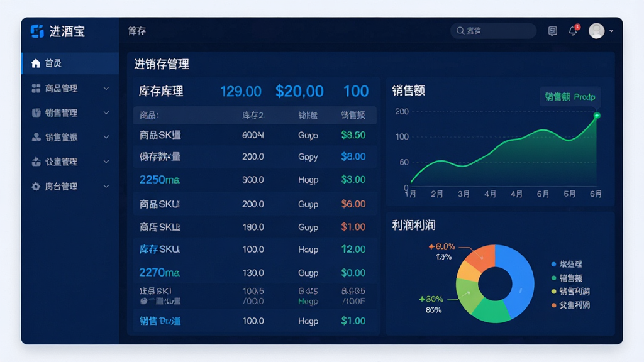Image resolution: width=644 pixels, height=362 pixels.
Task: Click the 商品管理 grid icon
Action: point(36,88)
